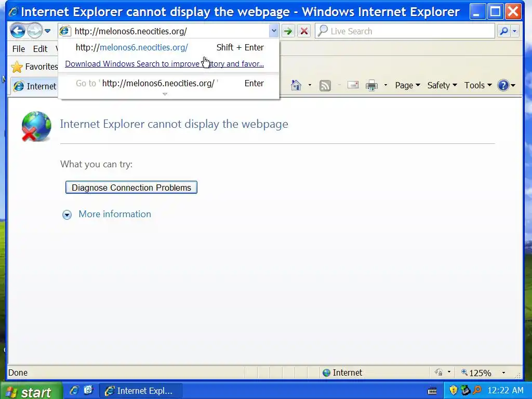Click the red Stop button
532x399 pixels.
(x=304, y=31)
